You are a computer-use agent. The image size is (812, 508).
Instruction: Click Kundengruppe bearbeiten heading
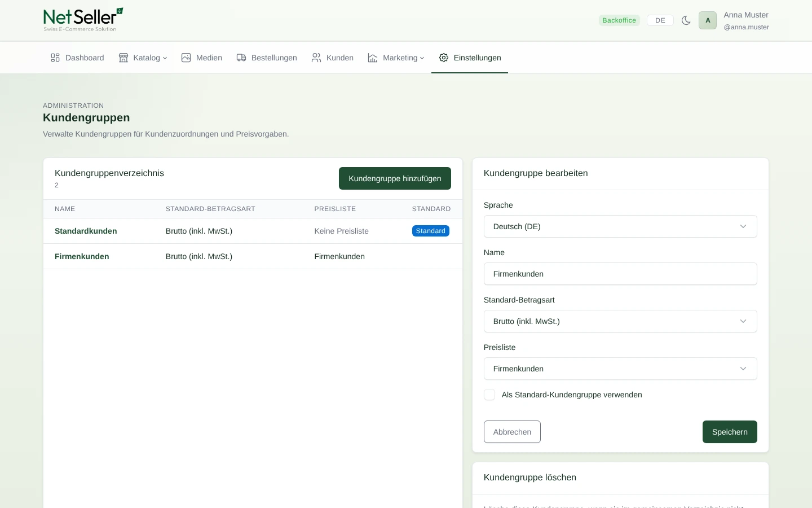click(x=536, y=173)
